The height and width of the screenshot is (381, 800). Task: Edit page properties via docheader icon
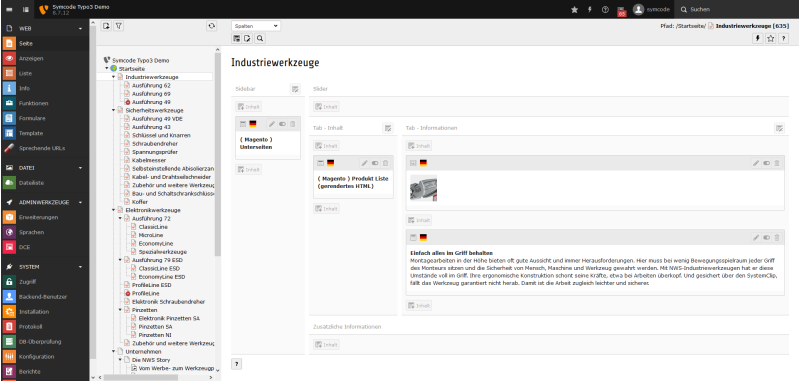pos(248,38)
